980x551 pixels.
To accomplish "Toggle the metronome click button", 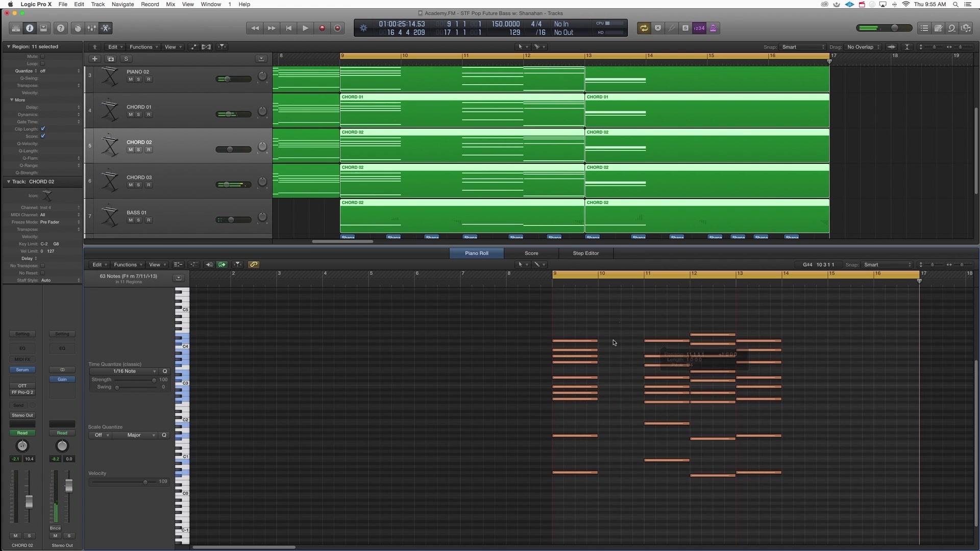I will click(x=713, y=28).
